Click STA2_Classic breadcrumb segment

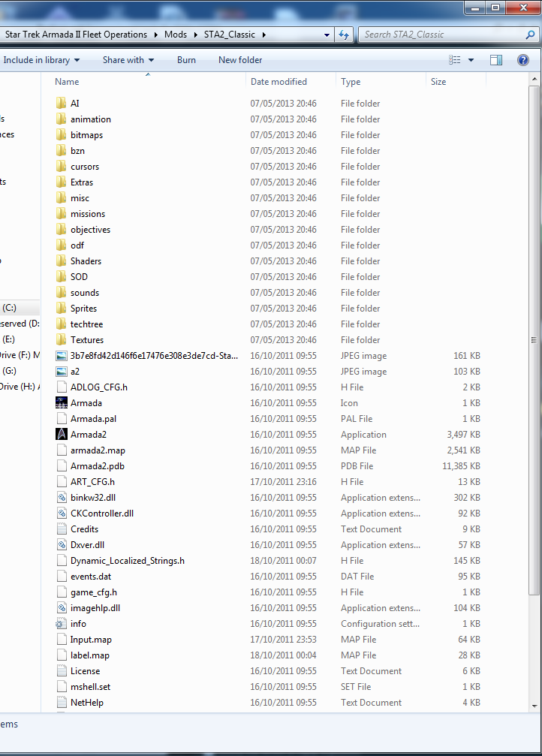pyautogui.click(x=230, y=35)
